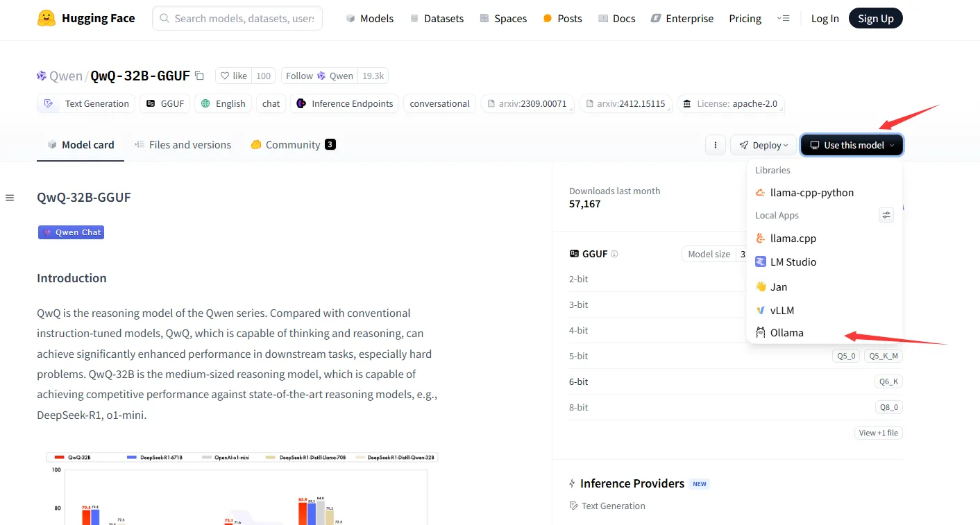Click the 'Introduction' heading
The height and width of the screenshot is (525, 980).
tap(71, 278)
